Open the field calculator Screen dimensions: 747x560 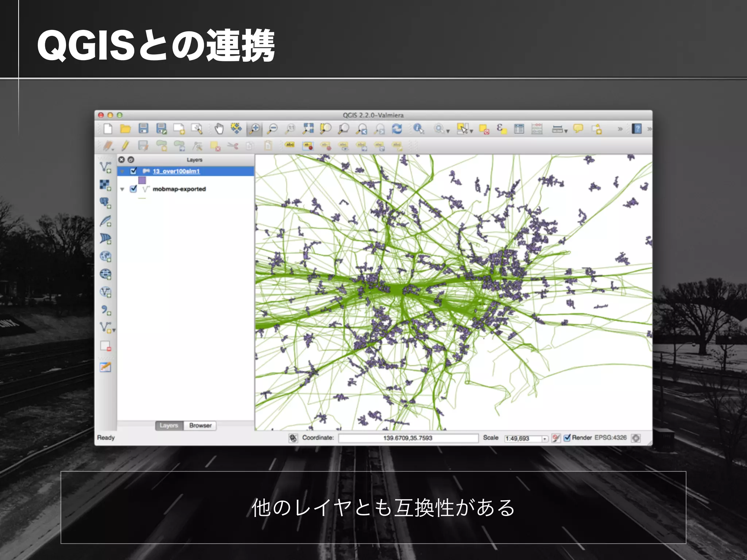pyautogui.click(x=537, y=129)
